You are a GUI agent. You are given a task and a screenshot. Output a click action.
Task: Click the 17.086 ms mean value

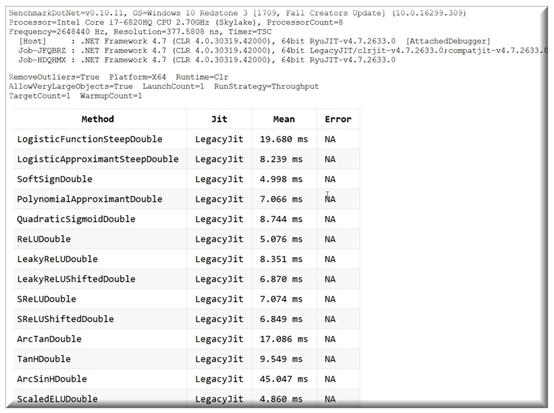[284, 339]
